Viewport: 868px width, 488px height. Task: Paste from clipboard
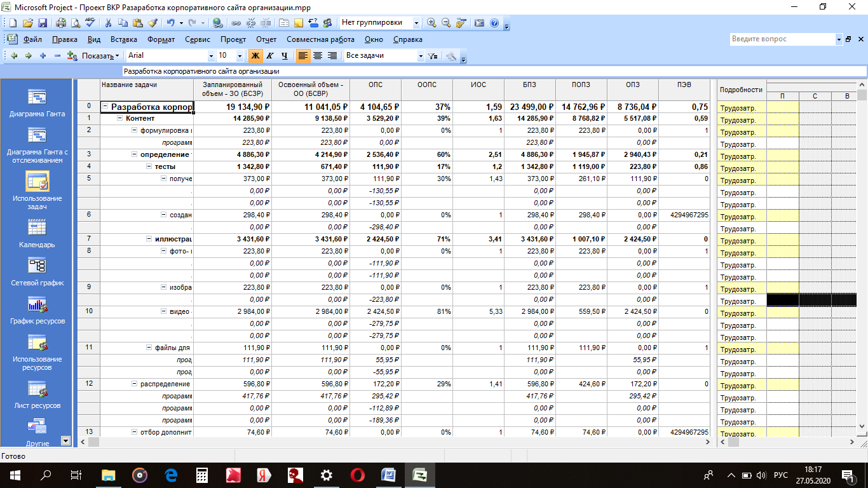(x=137, y=23)
